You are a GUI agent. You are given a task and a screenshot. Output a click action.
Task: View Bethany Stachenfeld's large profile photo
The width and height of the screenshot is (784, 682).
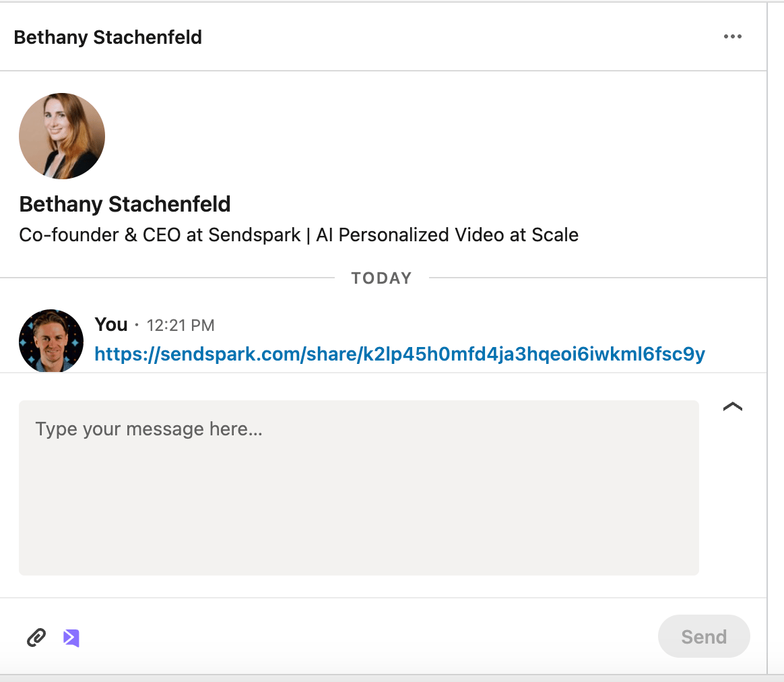(x=62, y=136)
